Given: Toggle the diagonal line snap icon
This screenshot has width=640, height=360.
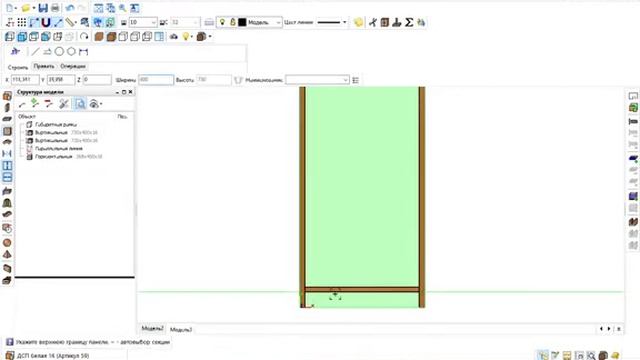Looking at the screenshot, I should (x=58, y=22).
